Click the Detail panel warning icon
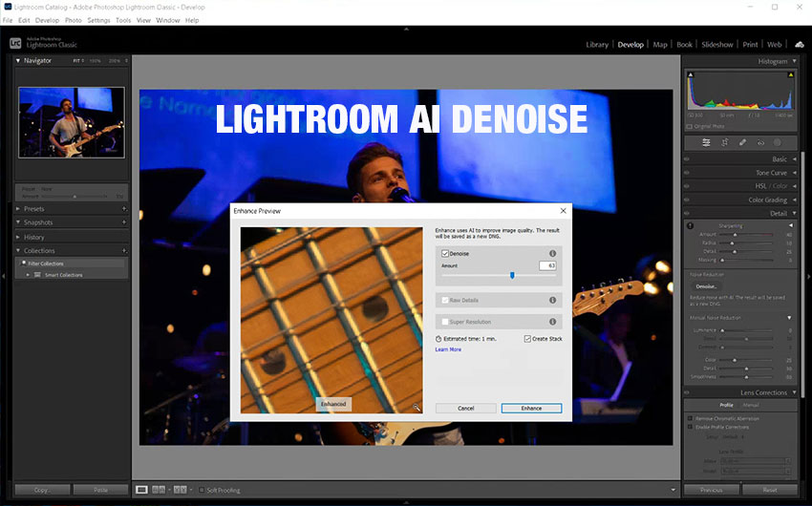 [691, 226]
